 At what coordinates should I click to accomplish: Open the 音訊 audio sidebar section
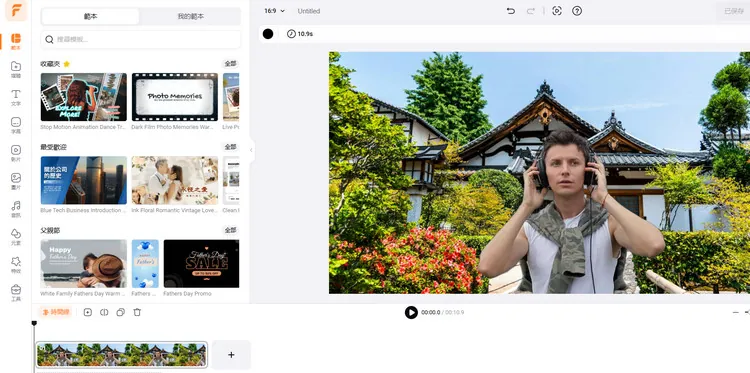coord(16,208)
